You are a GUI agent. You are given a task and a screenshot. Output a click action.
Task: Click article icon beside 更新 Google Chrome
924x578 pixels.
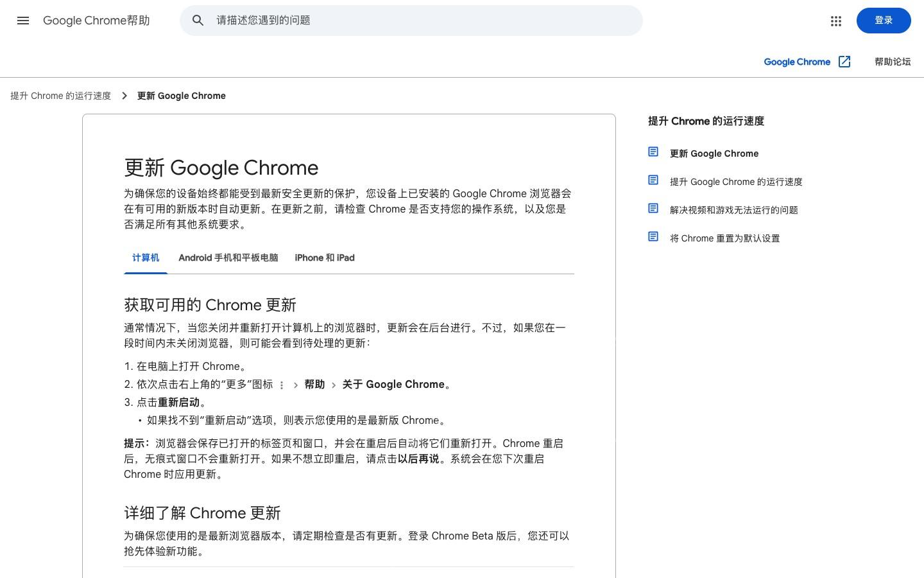653,152
